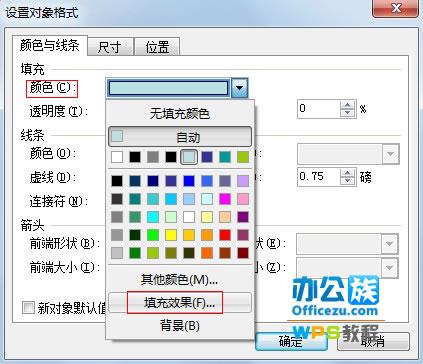Click the fill color preview box

[168, 88]
